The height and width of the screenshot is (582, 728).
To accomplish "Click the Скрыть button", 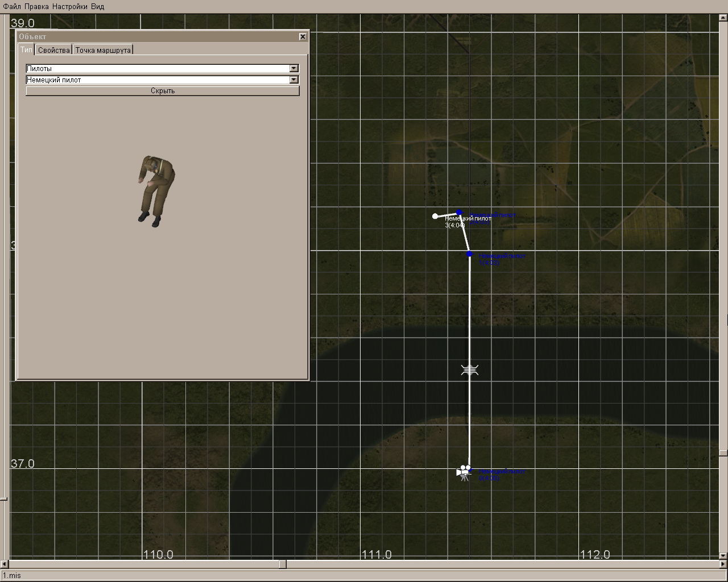I will tap(163, 91).
